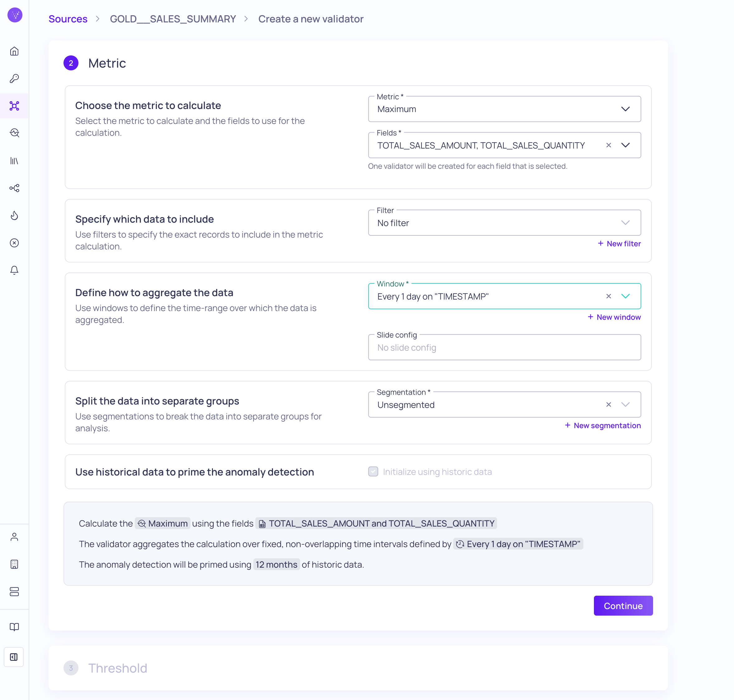Viewport: 734px width, 700px height.
Task: Open the sources network icon in sidebar
Action: [x=14, y=106]
